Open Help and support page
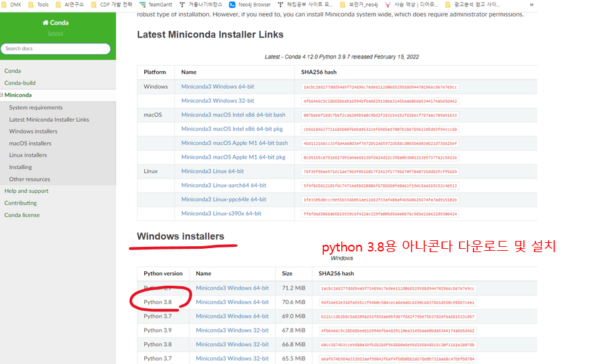Viewport: 602px width, 364px height. [26, 191]
